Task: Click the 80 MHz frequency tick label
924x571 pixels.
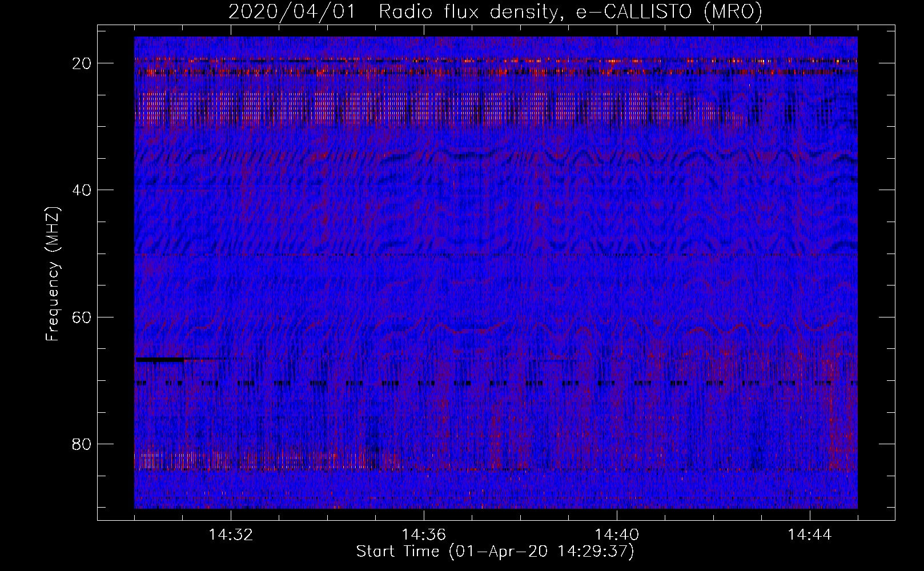Action: click(82, 444)
